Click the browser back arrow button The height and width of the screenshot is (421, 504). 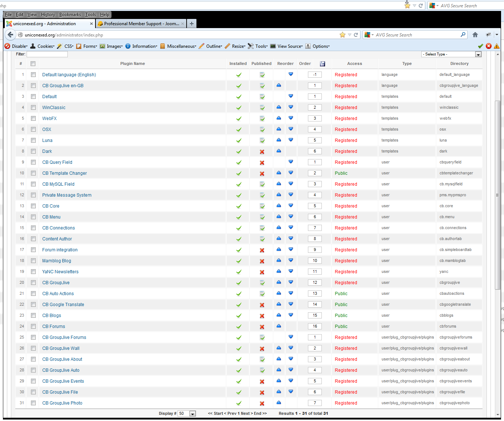click(11, 35)
